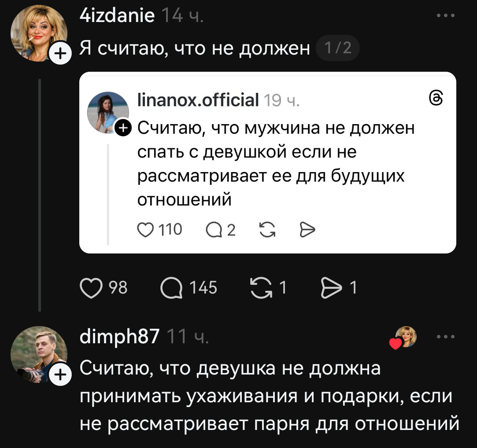Like the 4izdanie post with heart icon

(90, 288)
